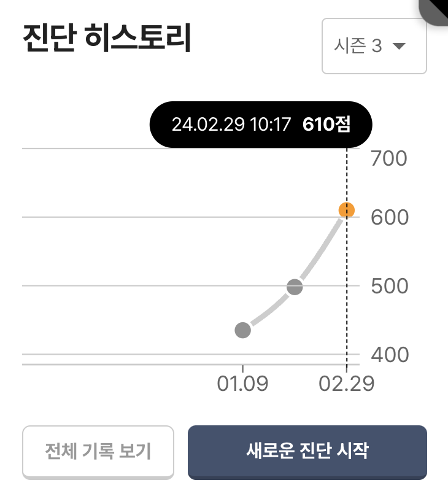
Task: Select the gray data point near 500
Action: pos(295,287)
